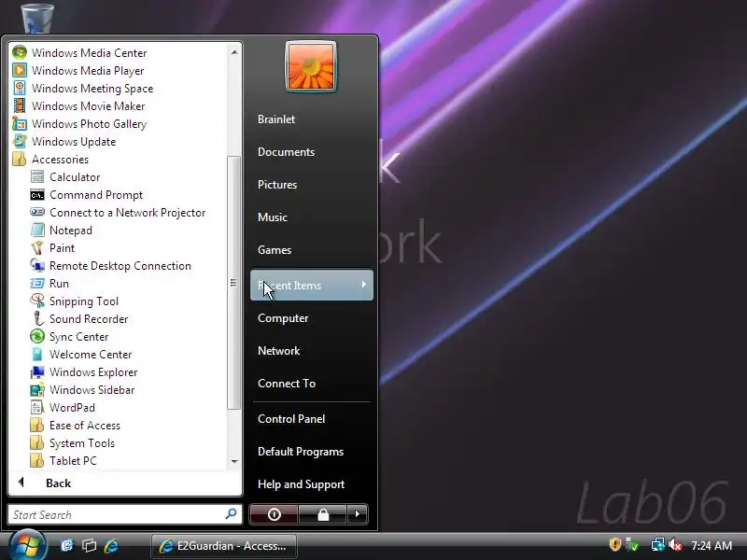Click the programs list scrollbar thumb
This screenshot has width=747, height=560.
pyautogui.click(x=234, y=283)
